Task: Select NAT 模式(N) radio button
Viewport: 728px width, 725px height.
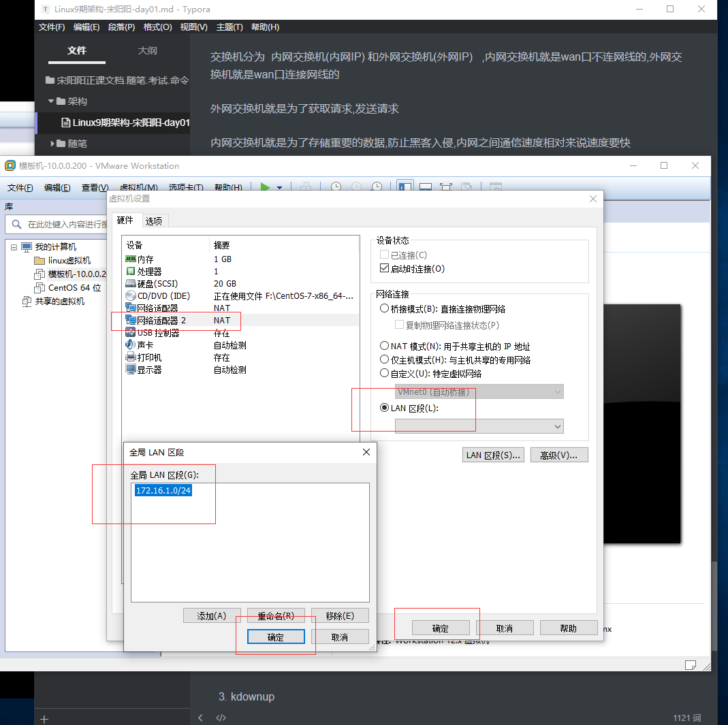Action: (384, 346)
